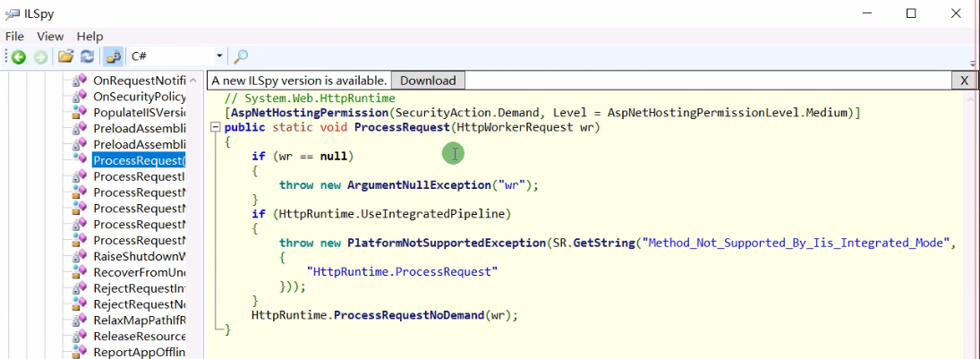Click method icon beside OnRequestNotifi

[80, 80]
